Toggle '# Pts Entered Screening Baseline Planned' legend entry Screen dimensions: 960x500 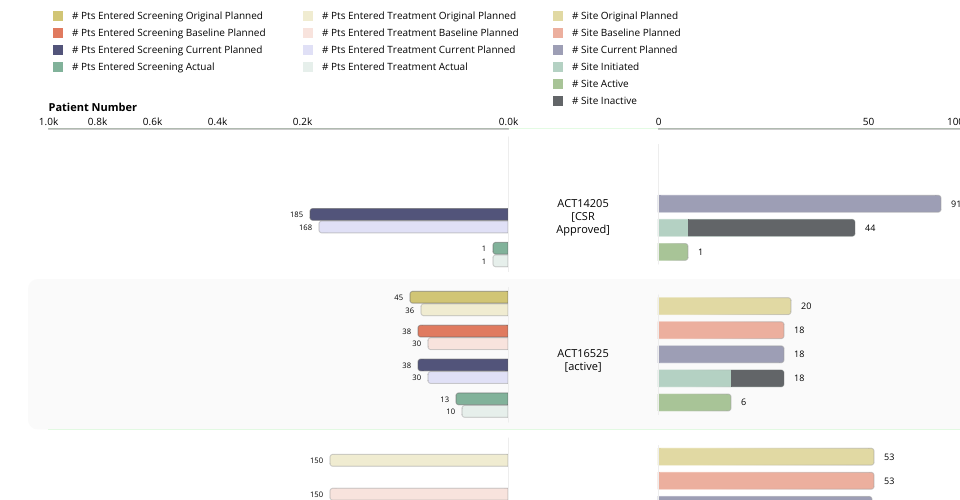[58, 33]
